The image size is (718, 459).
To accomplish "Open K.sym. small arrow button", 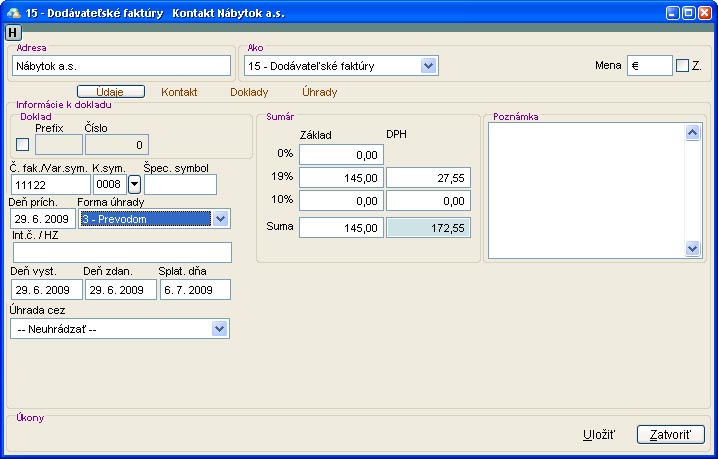I will [135, 184].
